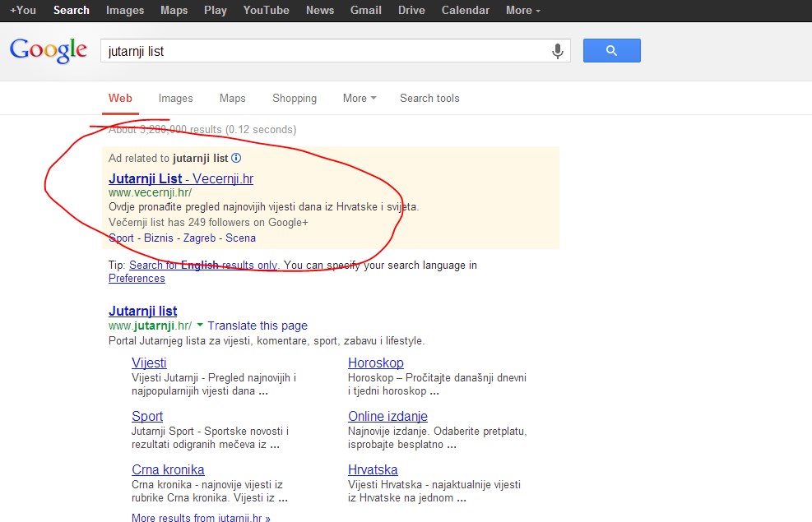Switch to the Images results tab
The width and height of the screenshot is (812, 522).
click(x=175, y=98)
